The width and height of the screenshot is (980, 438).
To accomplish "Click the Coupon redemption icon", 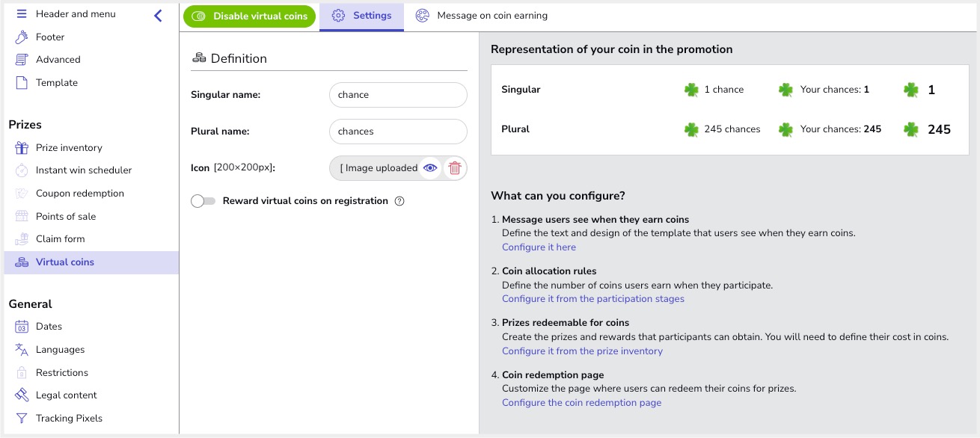I will [22, 194].
